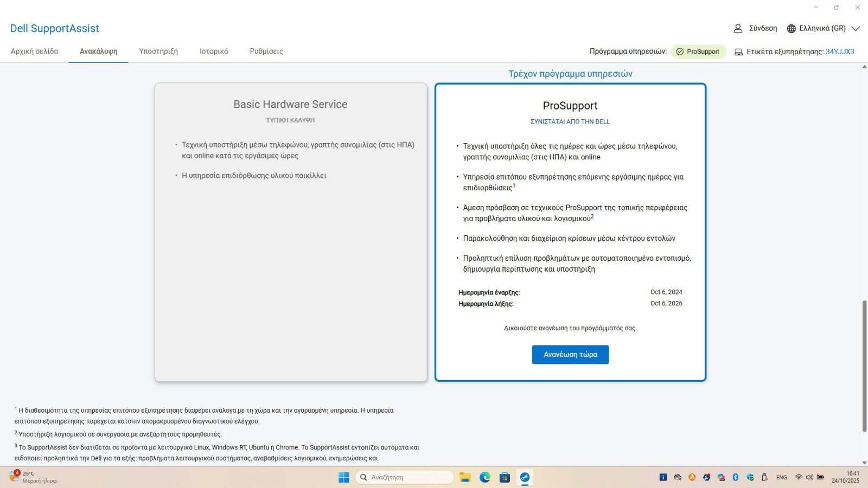This screenshot has width=868, height=488.
Task: Click the Windows Security tray icon
Action: pos(750,477)
